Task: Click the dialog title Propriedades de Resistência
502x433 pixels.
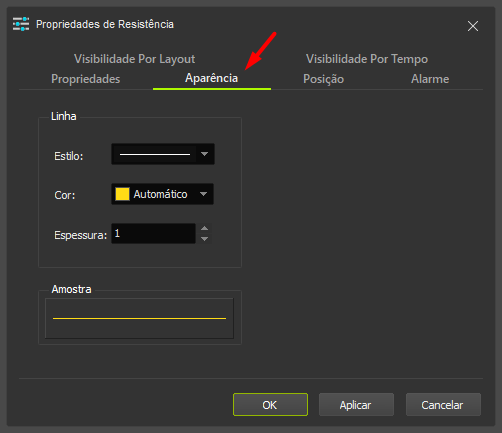Action: tap(105, 24)
